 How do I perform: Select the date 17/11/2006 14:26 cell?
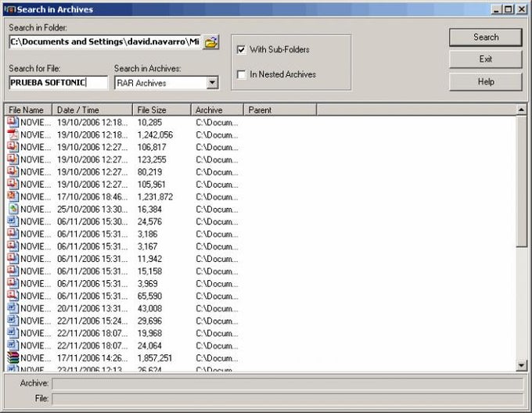tap(92, 358)
